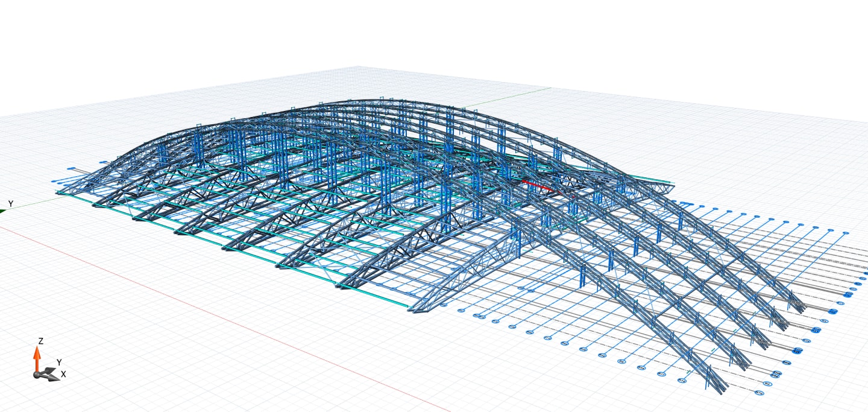Select the gray origin sphere of the axis gizmo
This screenshot has height=412, width=868.
[37, 375]
